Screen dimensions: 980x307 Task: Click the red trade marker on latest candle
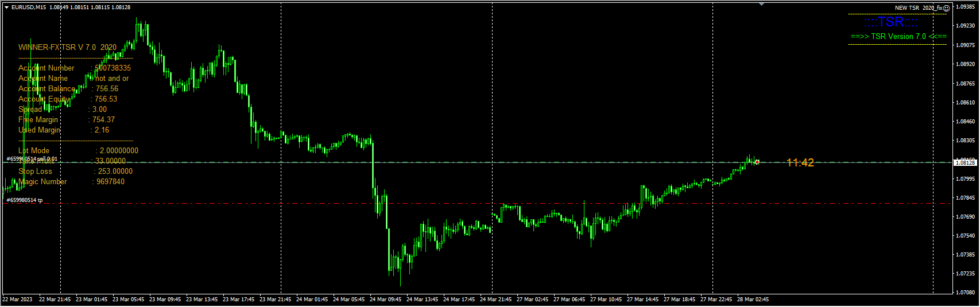pos(757,162)
